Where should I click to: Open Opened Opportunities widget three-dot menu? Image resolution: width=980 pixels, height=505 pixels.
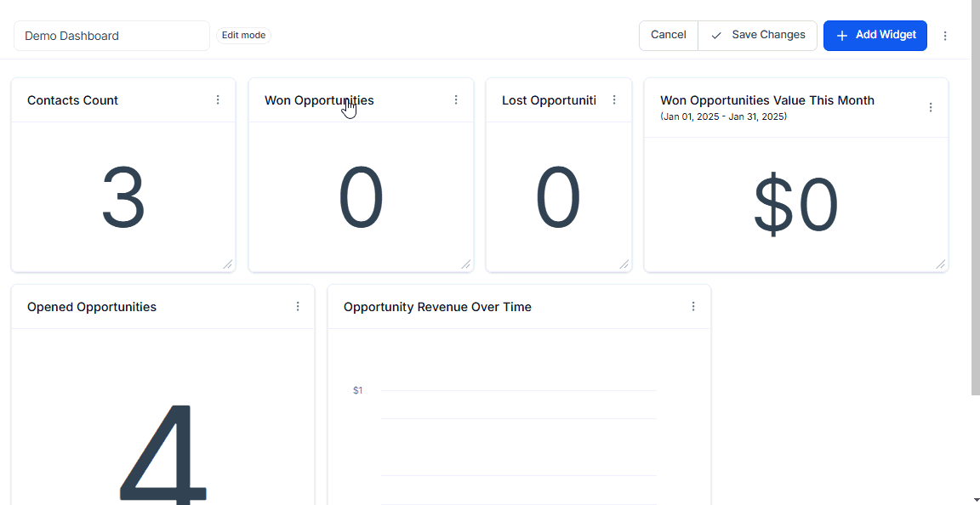pyautogui.click(x=298, y=306)
